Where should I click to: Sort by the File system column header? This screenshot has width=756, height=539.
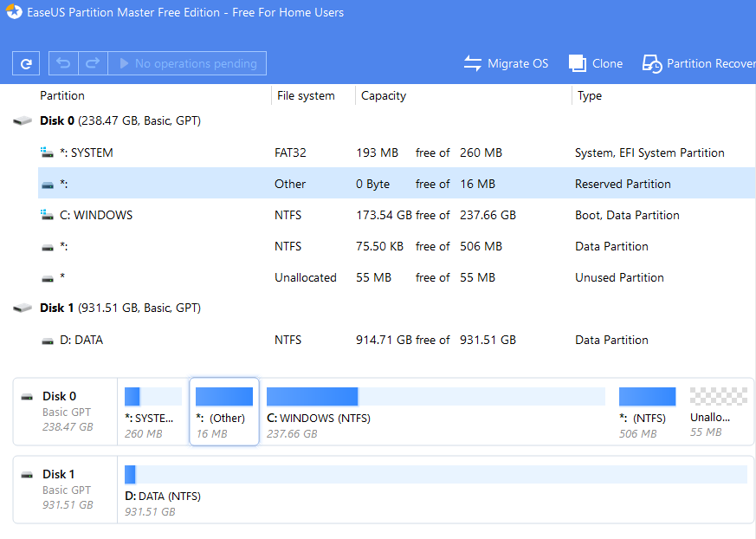pos(306,95)
